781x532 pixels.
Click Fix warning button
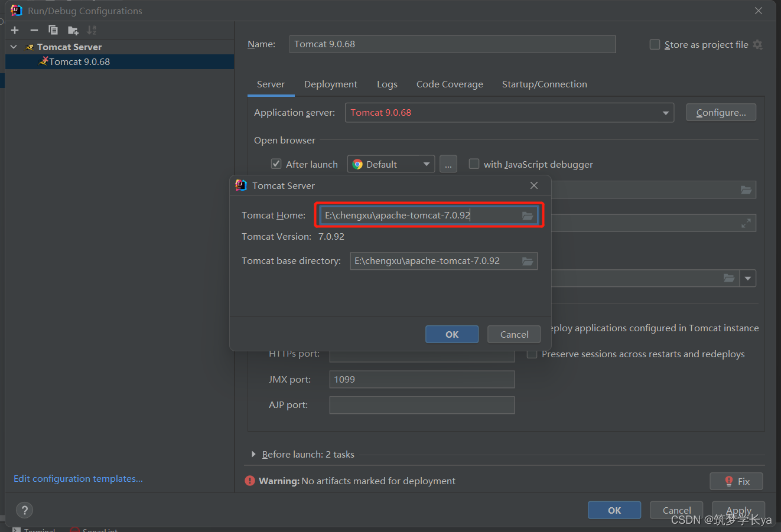coord(736,481)
